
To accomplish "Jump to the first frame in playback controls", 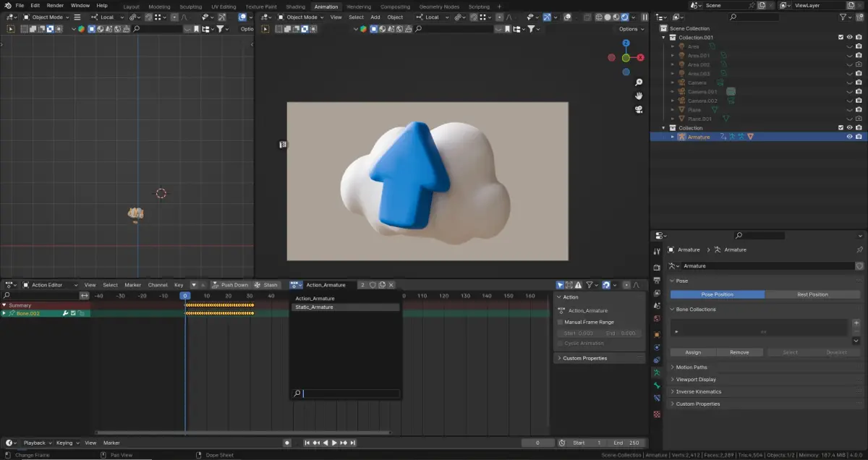I will (x=307, y=443).
